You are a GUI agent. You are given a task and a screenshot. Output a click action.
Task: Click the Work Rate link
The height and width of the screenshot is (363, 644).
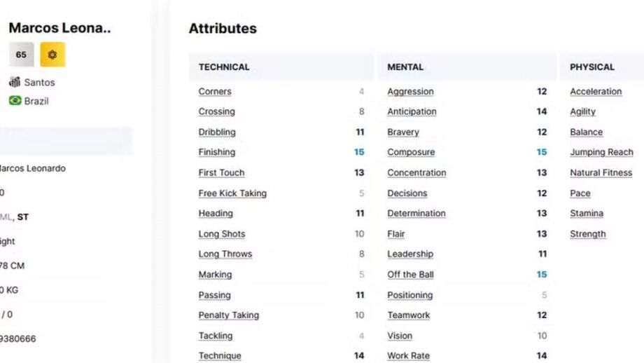409,356
